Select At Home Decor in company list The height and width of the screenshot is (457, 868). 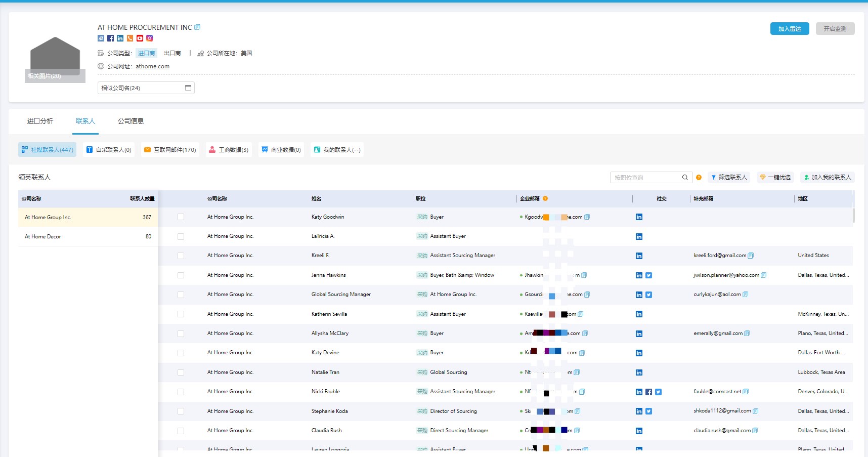tap(88, 237)
